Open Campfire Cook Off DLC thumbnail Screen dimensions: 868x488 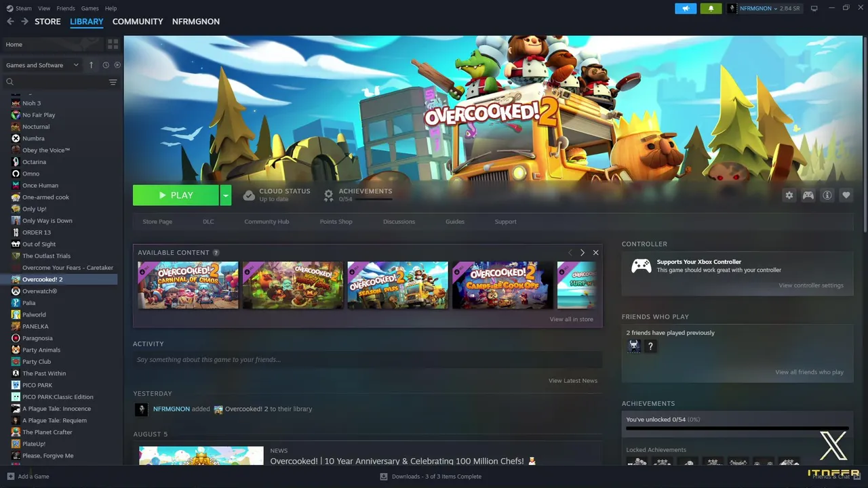[x=502, y=285]
